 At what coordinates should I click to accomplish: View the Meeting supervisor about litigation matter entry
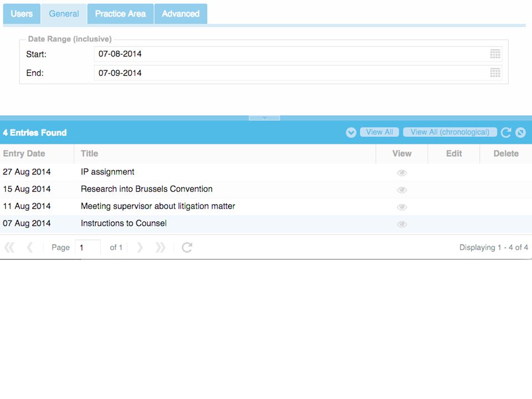coord(402,207)
